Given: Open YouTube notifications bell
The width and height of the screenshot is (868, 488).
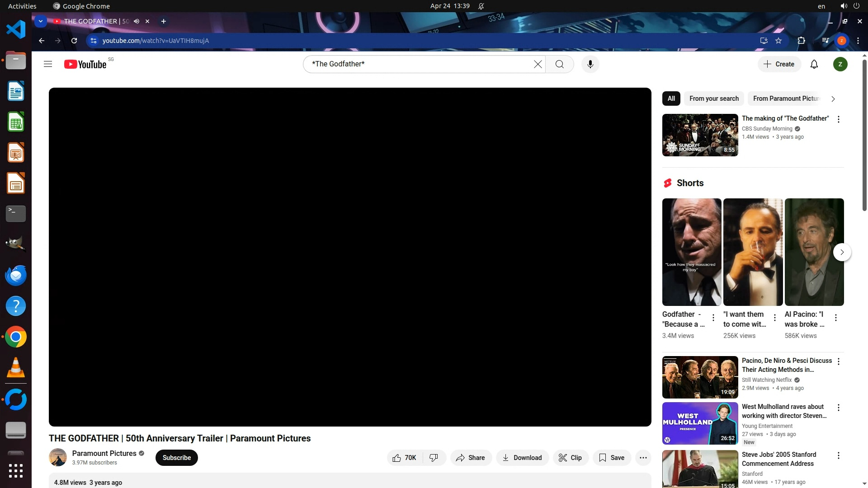Looking at the screenshot, I should tap(814, 64).
